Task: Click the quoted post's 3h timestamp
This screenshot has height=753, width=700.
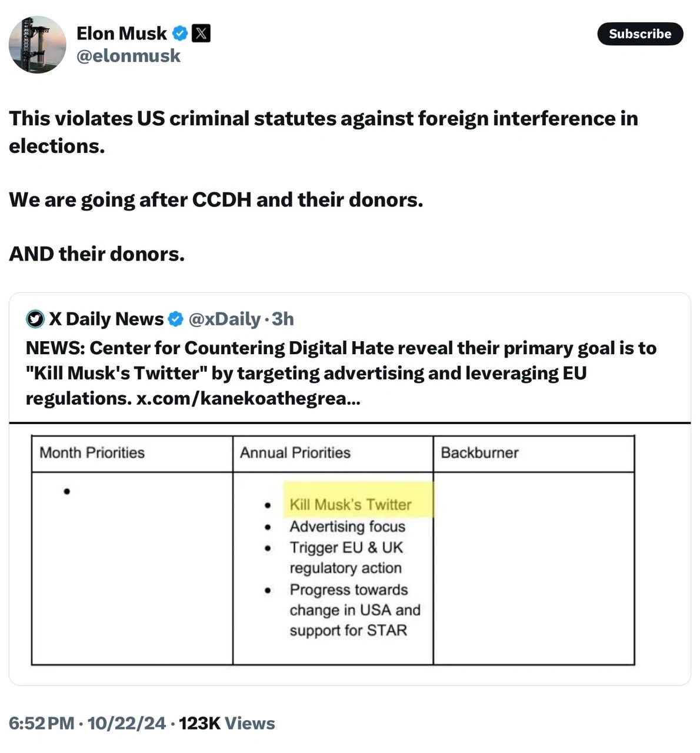Action: tap(283, 319)
